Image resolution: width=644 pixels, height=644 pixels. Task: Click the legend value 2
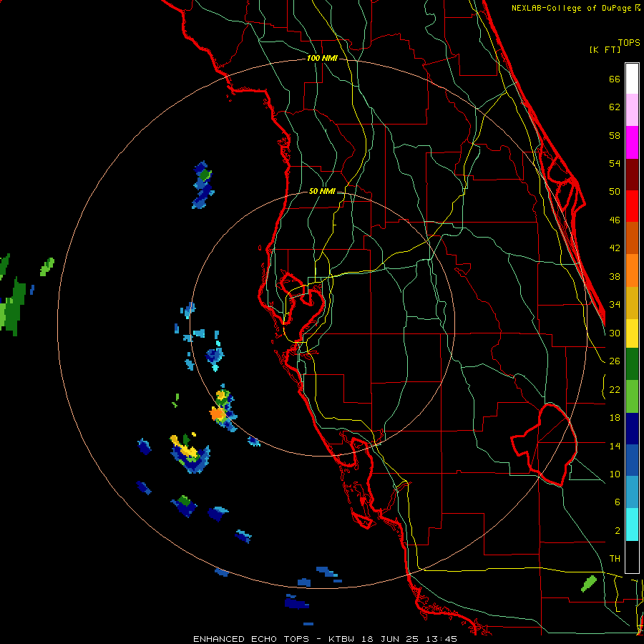[x=617, y=531]
